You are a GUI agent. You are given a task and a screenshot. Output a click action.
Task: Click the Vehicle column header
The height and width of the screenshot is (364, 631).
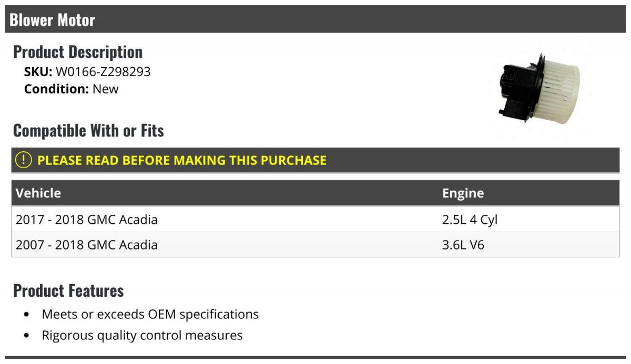tap(38, 193)
